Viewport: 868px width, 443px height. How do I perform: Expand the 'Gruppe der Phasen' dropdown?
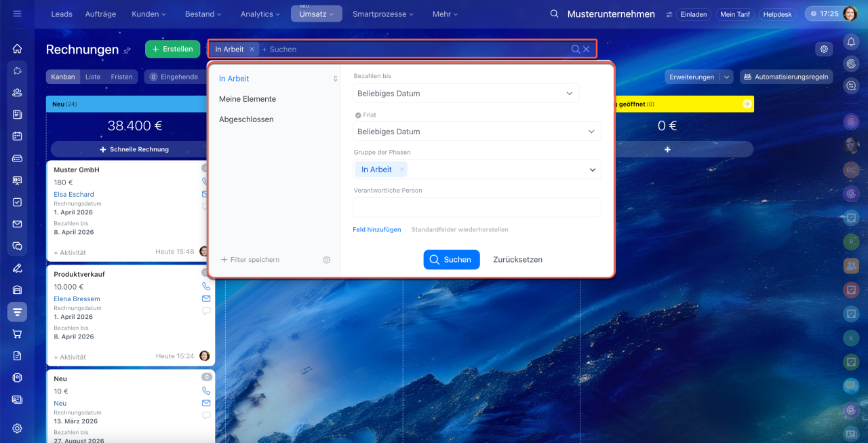[593, 170]
